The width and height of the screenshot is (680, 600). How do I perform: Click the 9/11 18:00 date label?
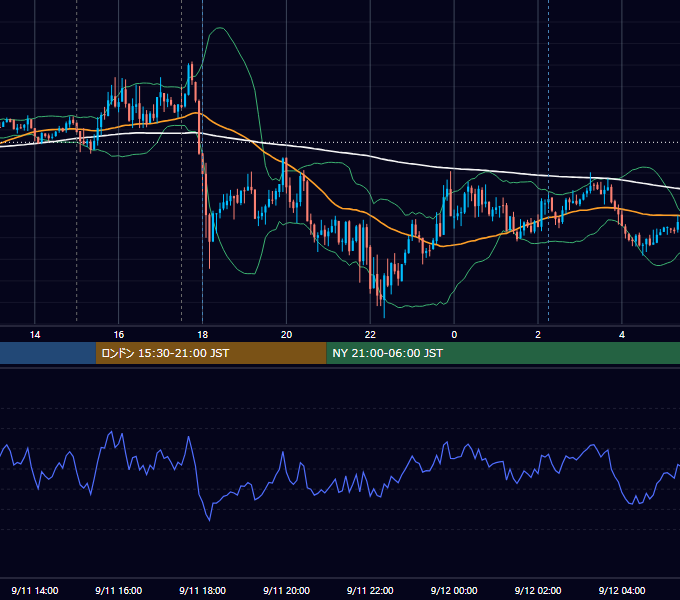[203, 590]
